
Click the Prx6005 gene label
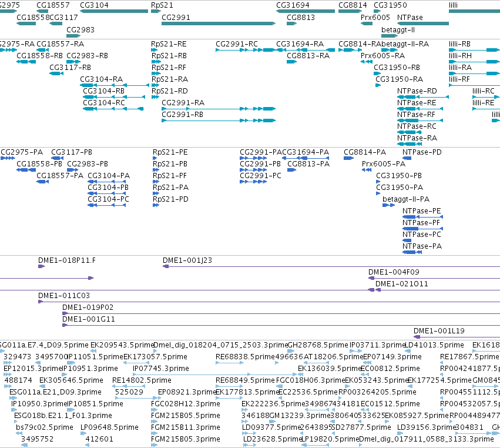click(375, 17)
